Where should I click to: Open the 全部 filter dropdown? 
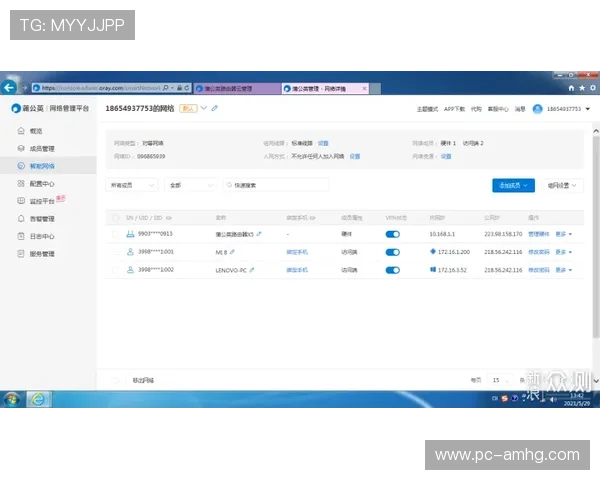point(191,185)
